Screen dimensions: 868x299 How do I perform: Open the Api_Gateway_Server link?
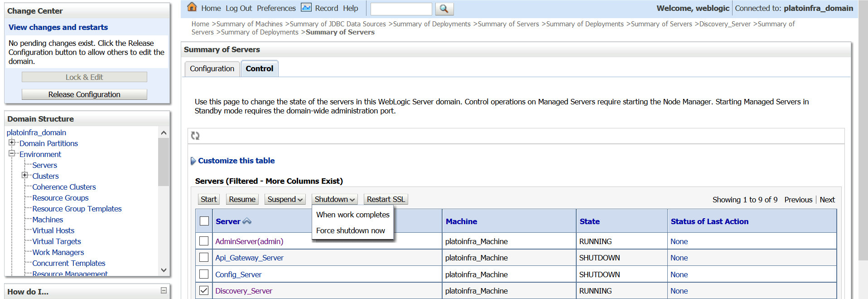pyautogui.click(x=249, y=258)
